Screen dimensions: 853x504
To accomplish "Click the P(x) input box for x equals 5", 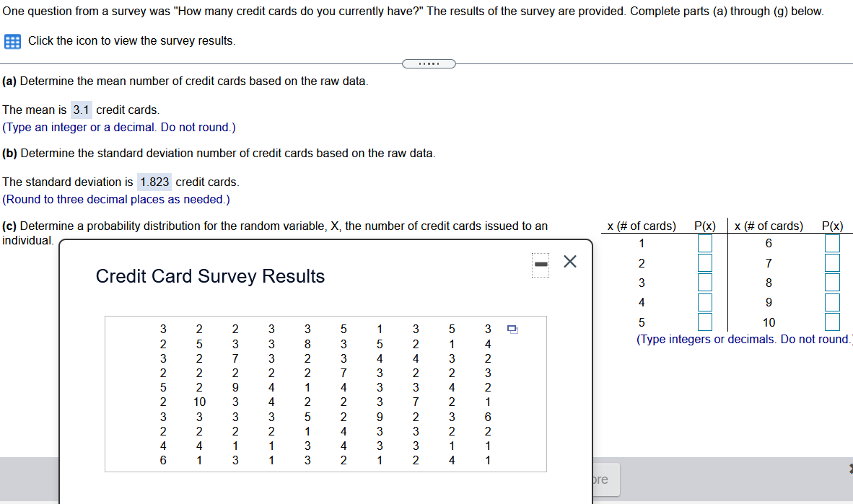I will click(x=704, y=322).
